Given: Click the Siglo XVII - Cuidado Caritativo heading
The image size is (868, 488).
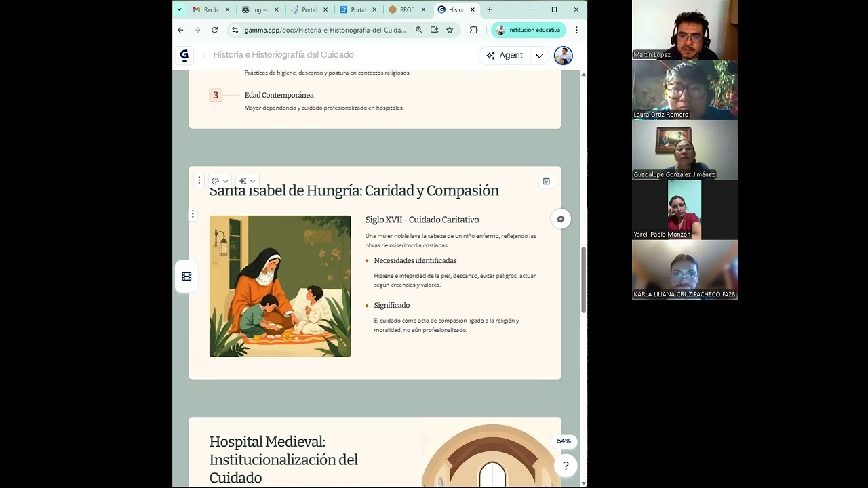Looking at the screenshot, I should [x=422, y=220].
